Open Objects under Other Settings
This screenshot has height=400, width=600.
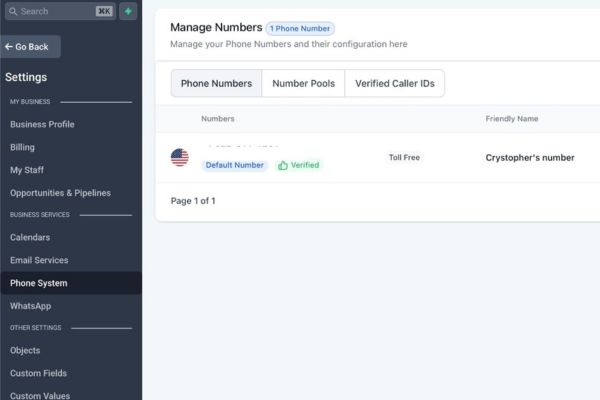pos(25,351)
